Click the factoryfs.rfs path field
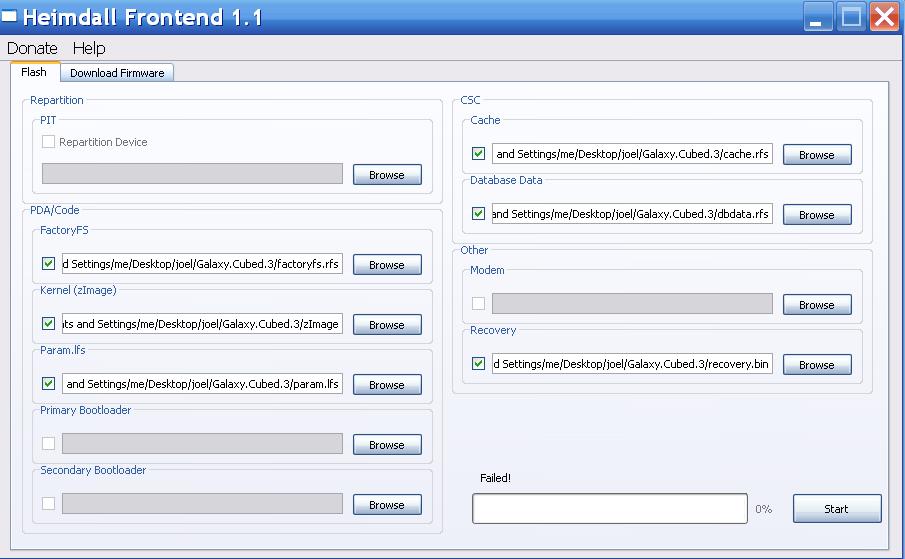The image size is (905, 559). point(202,264)
